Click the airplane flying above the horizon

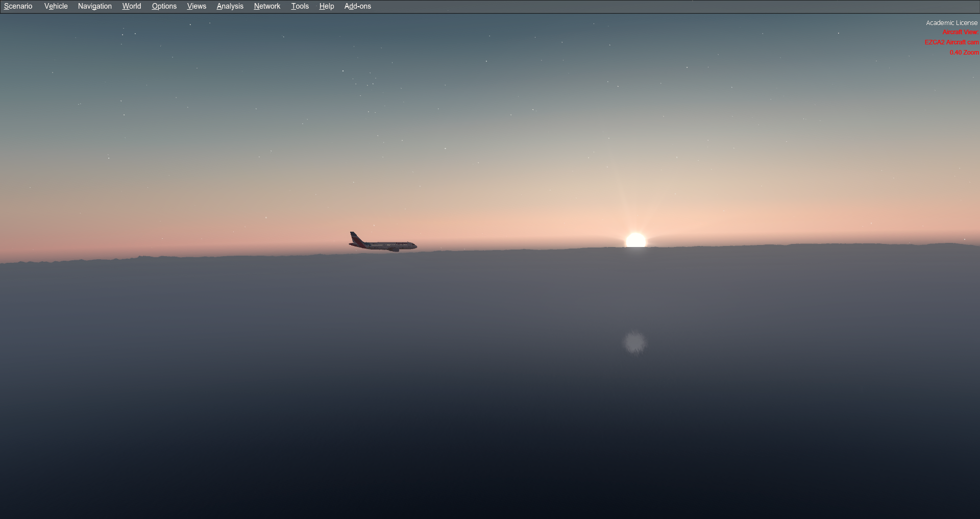tap(383, 242)
